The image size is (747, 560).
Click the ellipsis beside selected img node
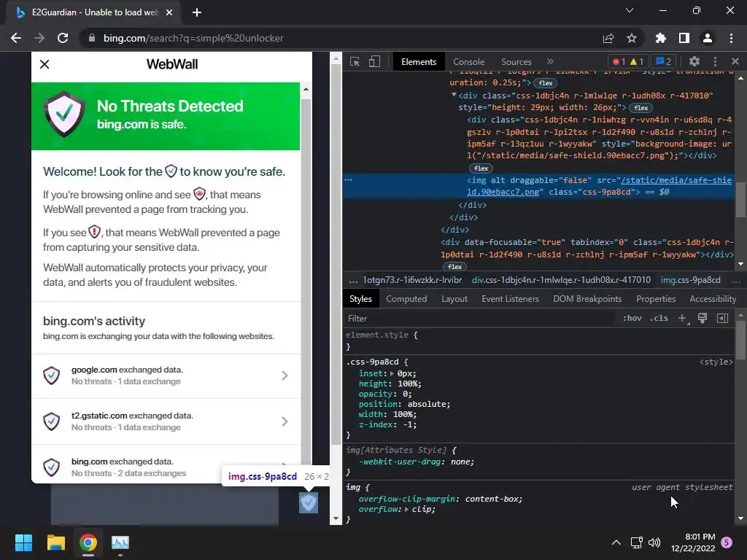coord(348,180)
